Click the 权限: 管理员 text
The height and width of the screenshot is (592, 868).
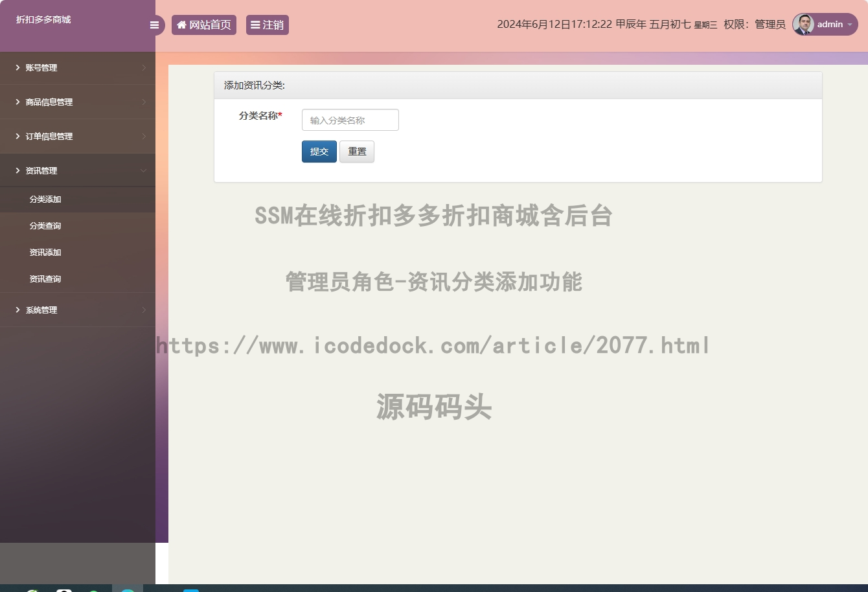(x=755, y=25)
